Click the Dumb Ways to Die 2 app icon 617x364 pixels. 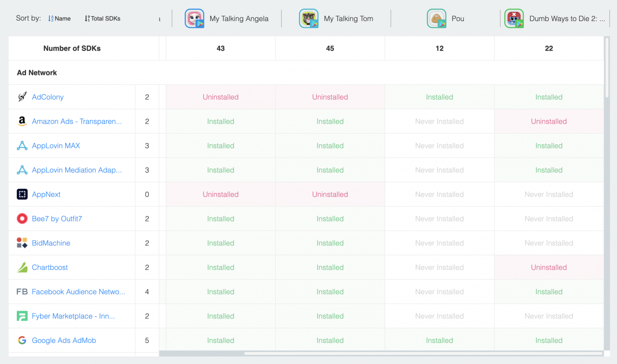coord(514,18)
